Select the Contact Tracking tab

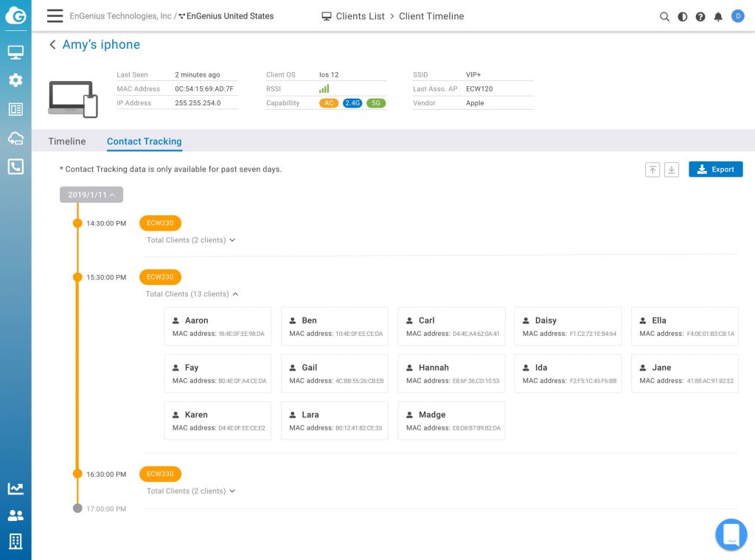(x=145, y=141)
